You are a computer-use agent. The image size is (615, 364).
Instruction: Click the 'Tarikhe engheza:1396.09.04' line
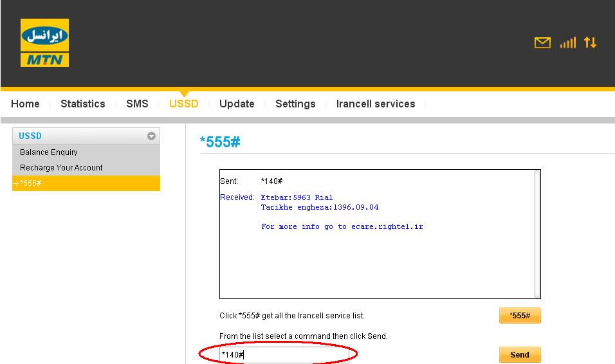coord(320,208)
